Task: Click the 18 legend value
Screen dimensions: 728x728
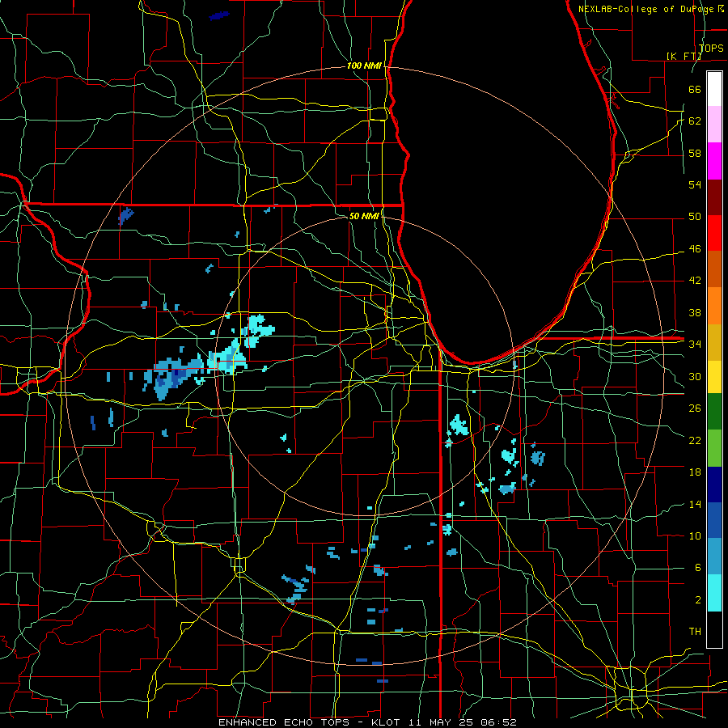Action: point(695,472)
